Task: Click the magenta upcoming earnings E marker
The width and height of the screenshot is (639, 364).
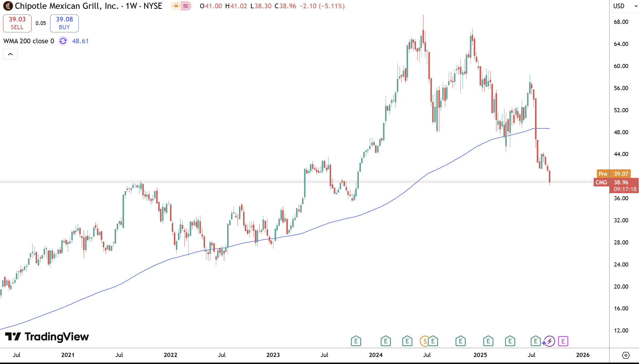Action: click(563, 341)
